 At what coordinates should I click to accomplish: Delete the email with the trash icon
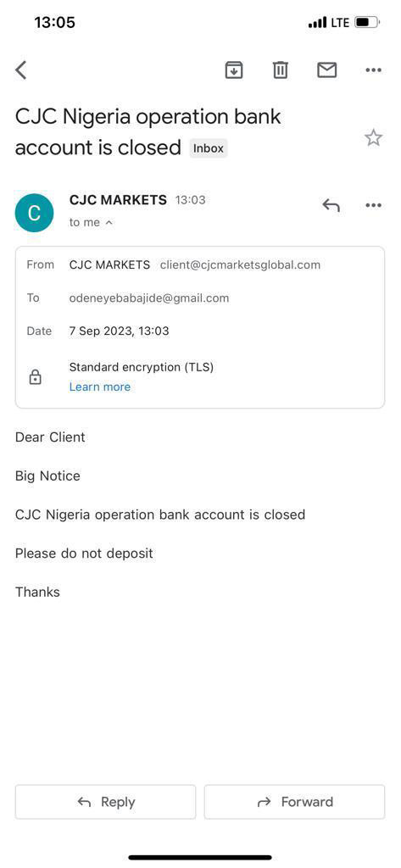click(x=281, y=70)
